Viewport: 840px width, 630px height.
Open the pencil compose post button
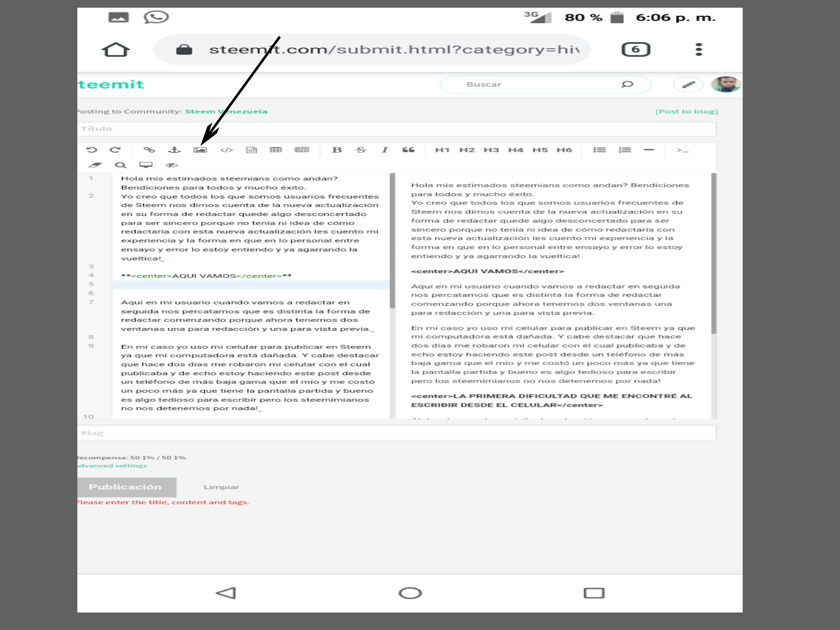tap(688, 84)
